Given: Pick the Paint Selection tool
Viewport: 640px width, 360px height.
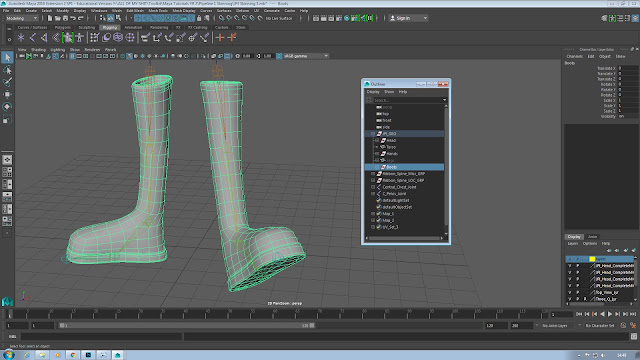Looking at the screenshot, I should [x=7, y=82].
